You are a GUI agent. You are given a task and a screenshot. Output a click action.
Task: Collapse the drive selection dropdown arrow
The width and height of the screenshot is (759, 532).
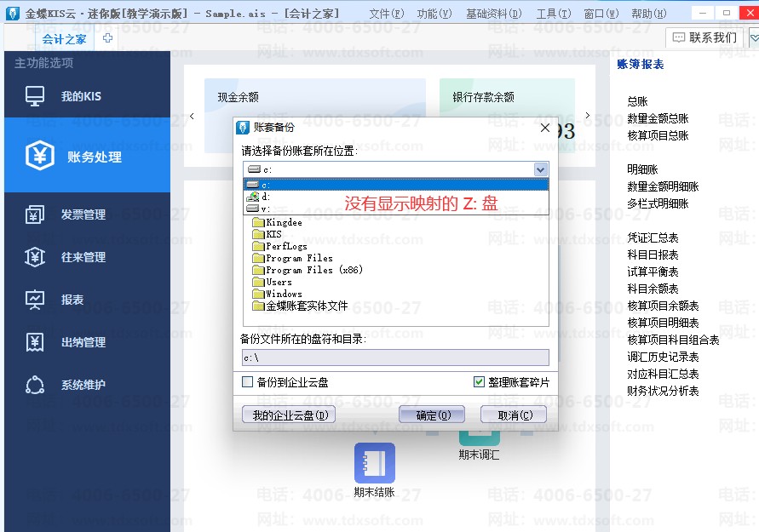tap(541, 169)
